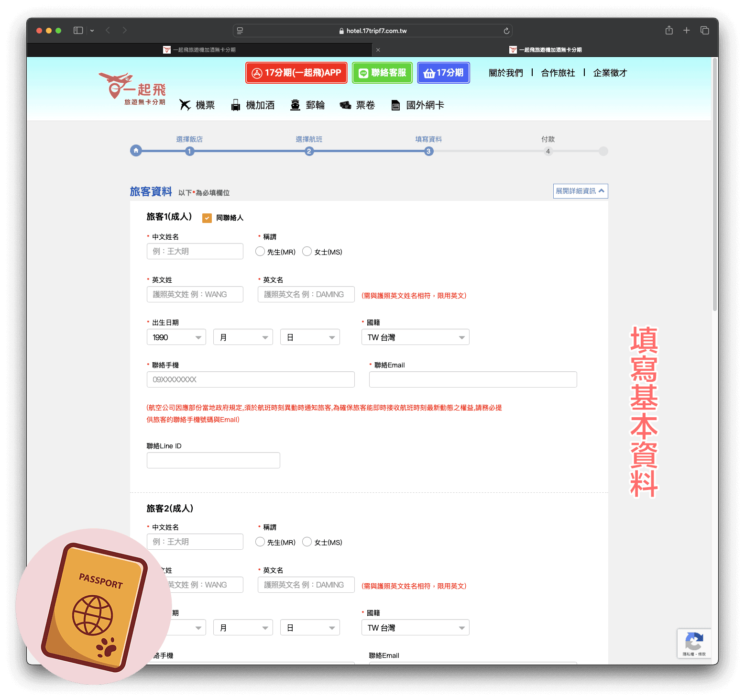Toggle the 同聯絡人 checkbox
The height and width of the screenshot is (700, 745).
click(207, 218)
